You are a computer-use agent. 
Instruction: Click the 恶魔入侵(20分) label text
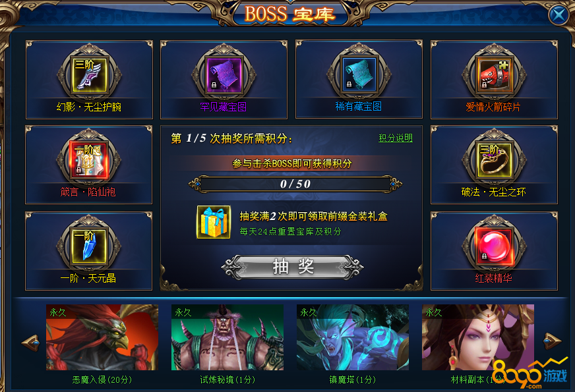tap(102, 380)
